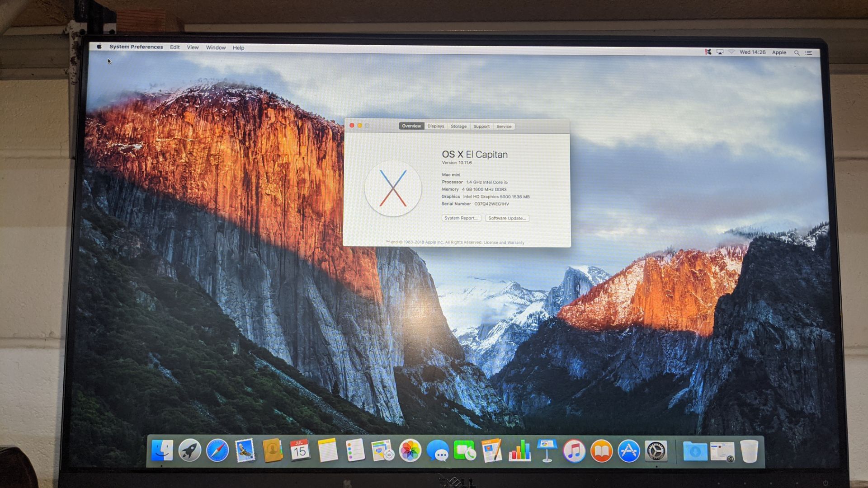Open System Preferences gear icon in Dock
Image resolution: width=868 pixels, height=488 pixels.
(656, 450)
